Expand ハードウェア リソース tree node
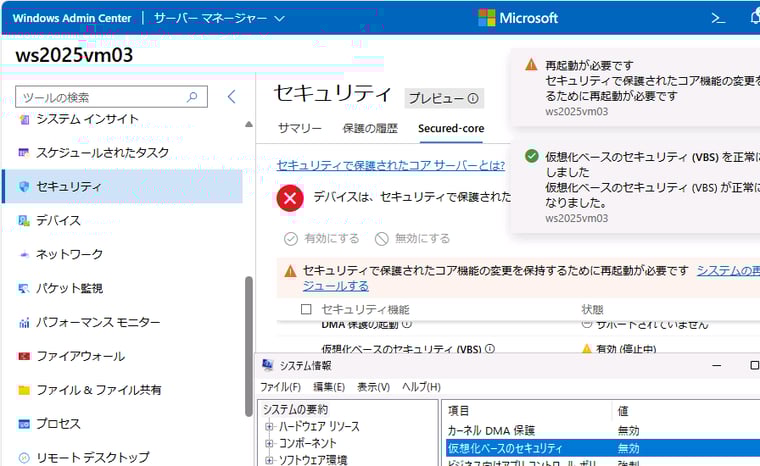 269,427
